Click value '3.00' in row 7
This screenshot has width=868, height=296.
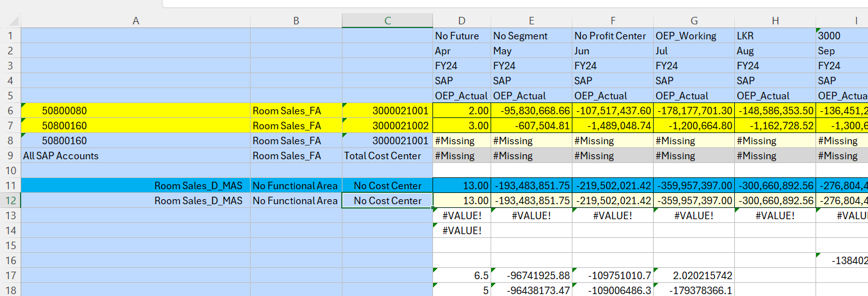click(x=462, y=126)
